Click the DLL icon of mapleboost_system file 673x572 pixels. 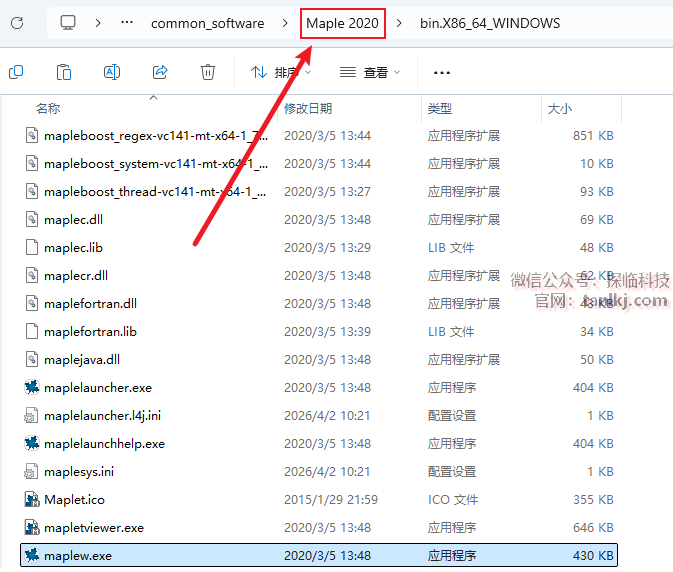32,163
